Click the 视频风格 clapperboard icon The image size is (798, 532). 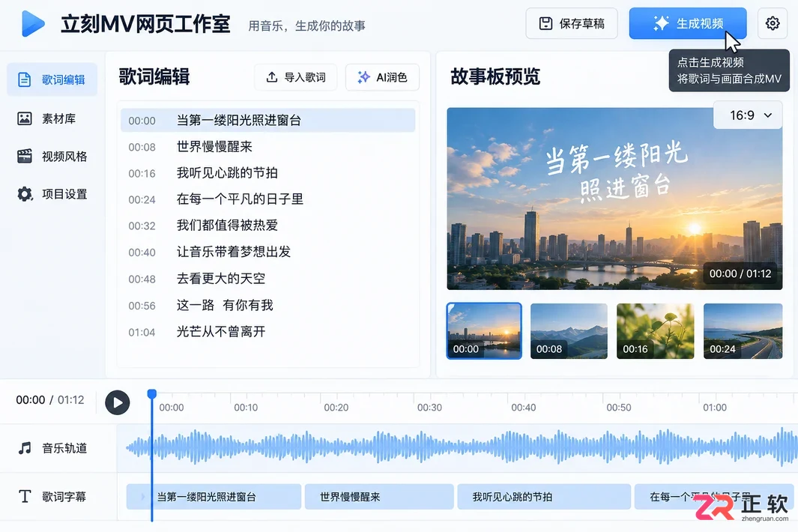[25, 156]
